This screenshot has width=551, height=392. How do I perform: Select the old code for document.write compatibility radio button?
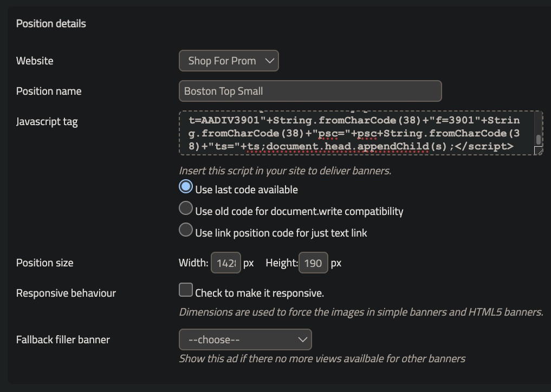pyautogui.click(x=186, y=208)
